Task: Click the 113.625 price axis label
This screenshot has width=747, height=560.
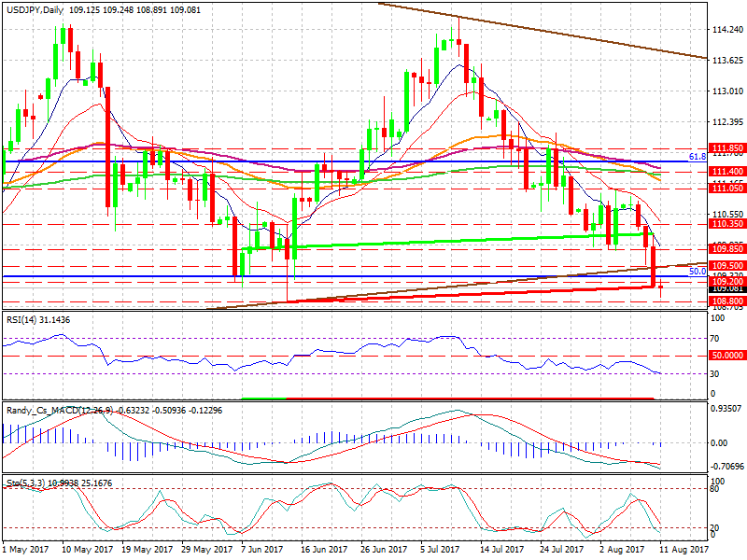Action: pos(726,61)
